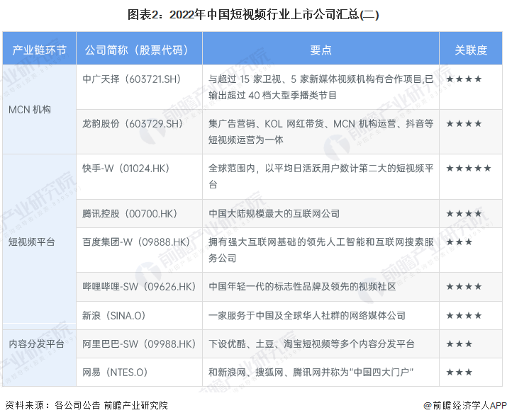Click the '@前瞻经济学人APP' credit text
507x420 pixels.
click(x=465, y=405)
